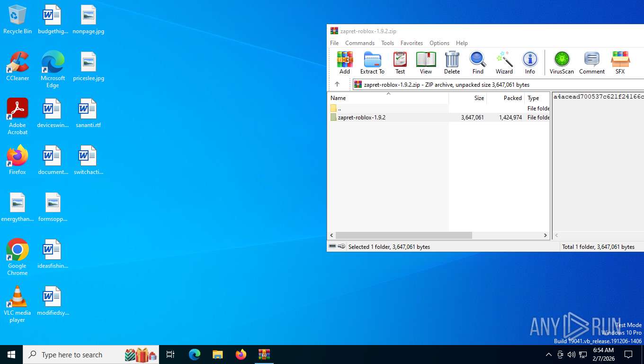Select CCleaner desktop shortcut
Viewport: 644px width, 364px height.
pos(18,66)
